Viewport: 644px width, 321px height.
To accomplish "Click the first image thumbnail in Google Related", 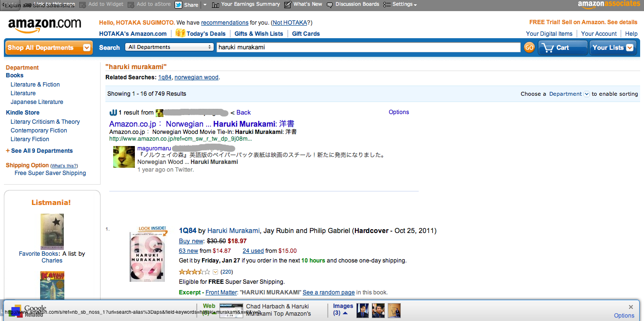I will pyautogui.click(x=363, y=310).
